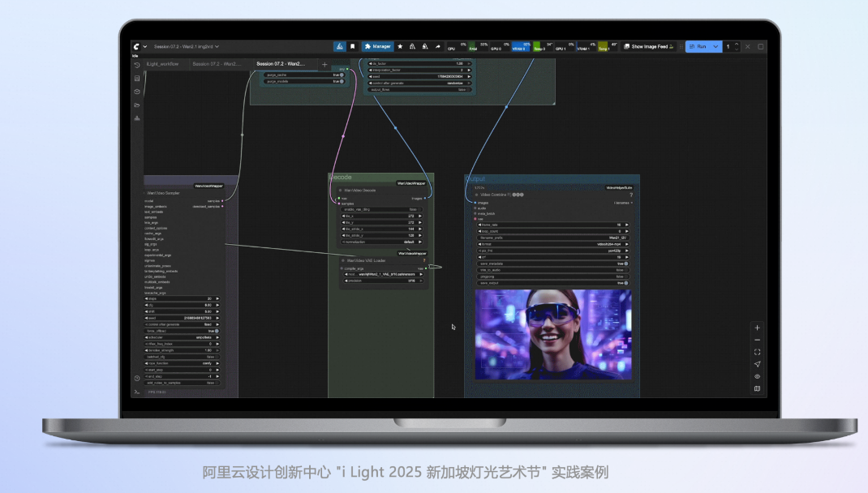Open normalization combo in WanVideo Decode
Viewport: 868px width, 493px height.
(382, 242)
